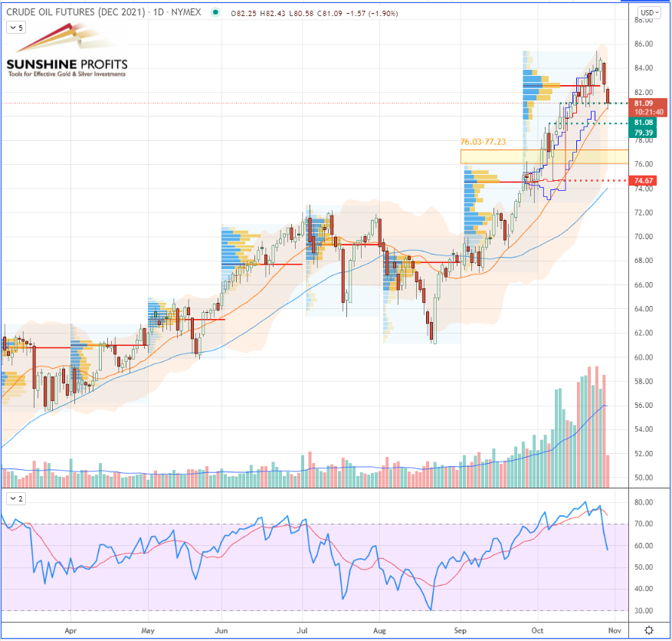The height and width of the screenshot is (641, 672).
Task: Click the NYMEX exchange label
Action: (186, 12)
